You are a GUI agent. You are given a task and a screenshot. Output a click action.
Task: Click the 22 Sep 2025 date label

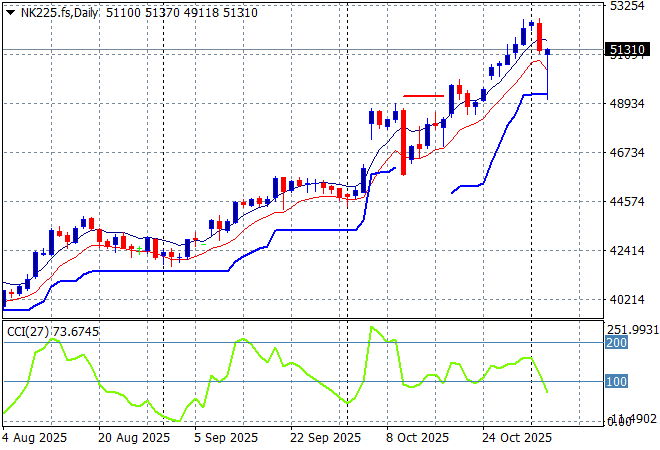[x=326, y=437]
